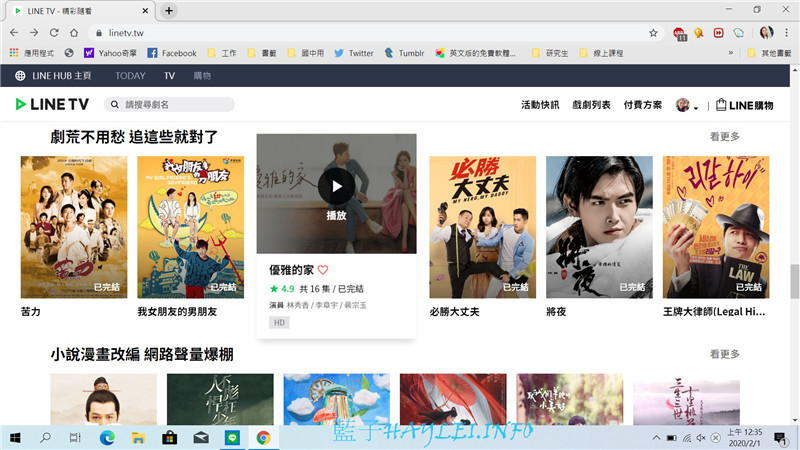Image resolution: width=800 pixels, height=450 pixels.
Task: Open the 將夜 drama poster
Action: tap(599, 227)
